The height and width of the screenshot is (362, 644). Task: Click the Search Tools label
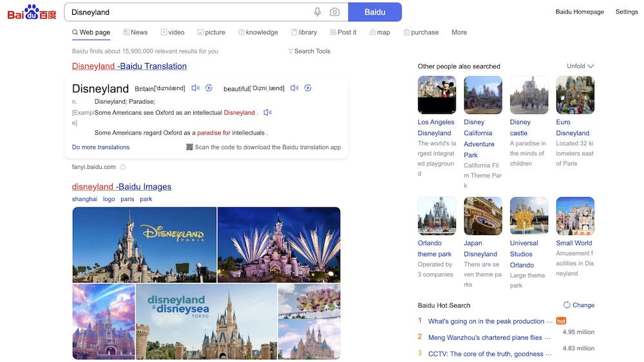[x=312, y=51]
